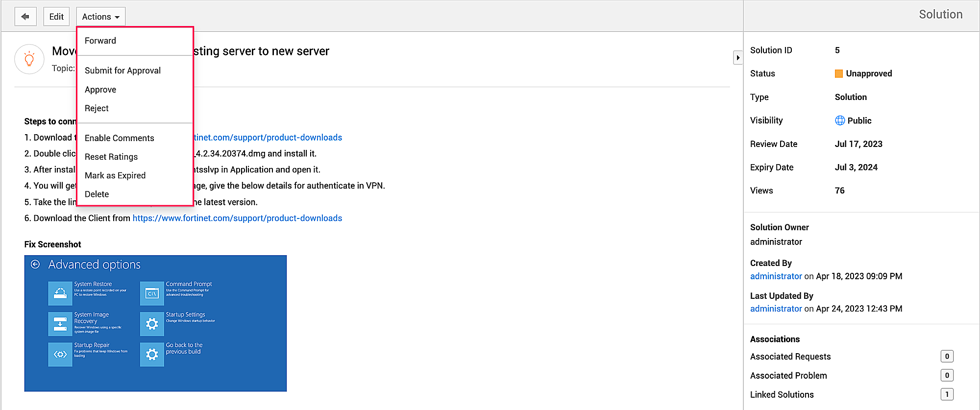
Task: Click the Edit button
Action: [56, 17]
